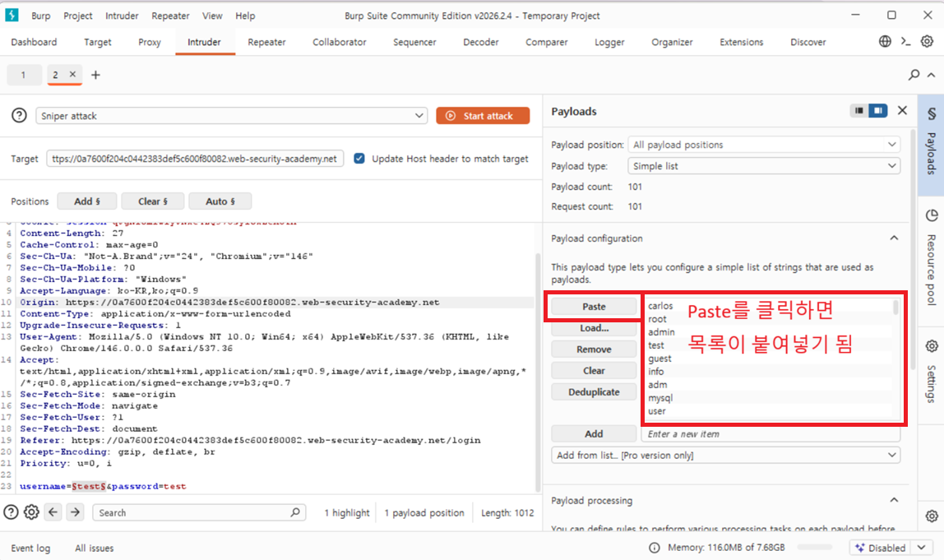Open the Payloads sidebar icon
The width and height of the screenshot is (944, 560).
tap(932, 113)
